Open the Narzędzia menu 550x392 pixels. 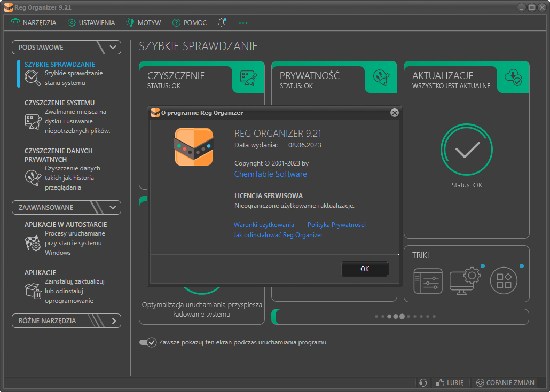(x=33, y=23)
